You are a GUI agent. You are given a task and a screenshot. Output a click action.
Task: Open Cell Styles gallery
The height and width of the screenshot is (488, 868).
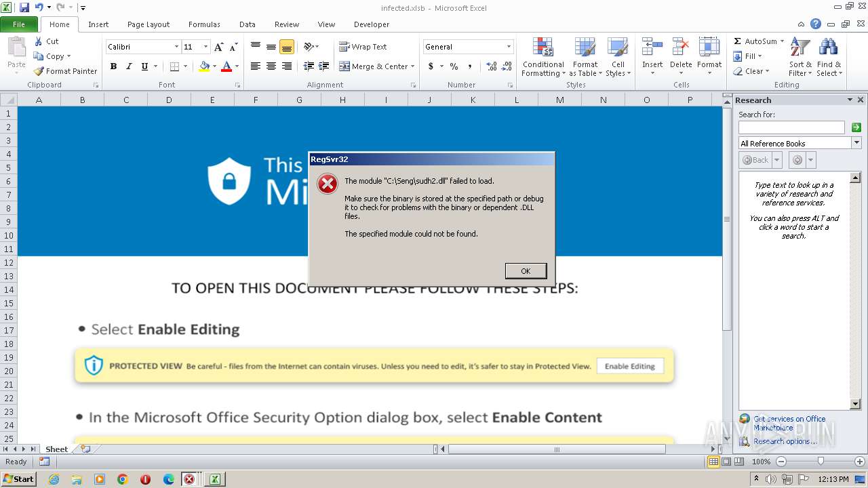tap(617, 58)
